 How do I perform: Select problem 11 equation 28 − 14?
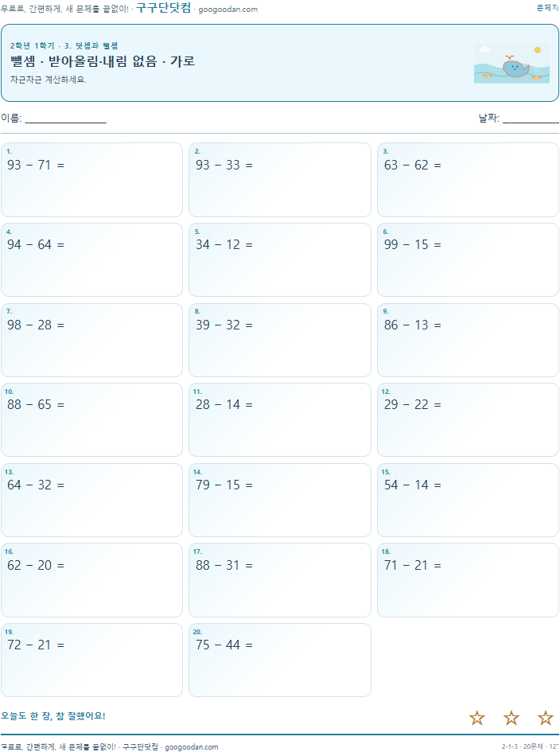click(224, 405)
